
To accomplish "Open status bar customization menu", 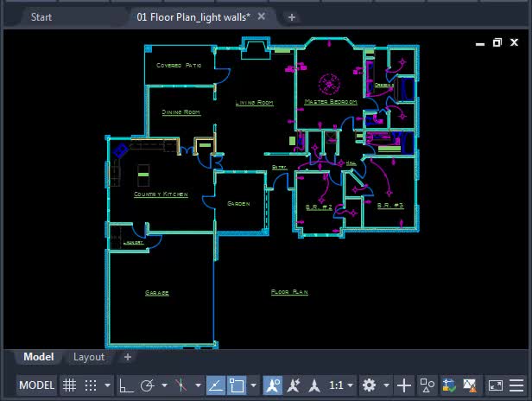I will (516, 385).
